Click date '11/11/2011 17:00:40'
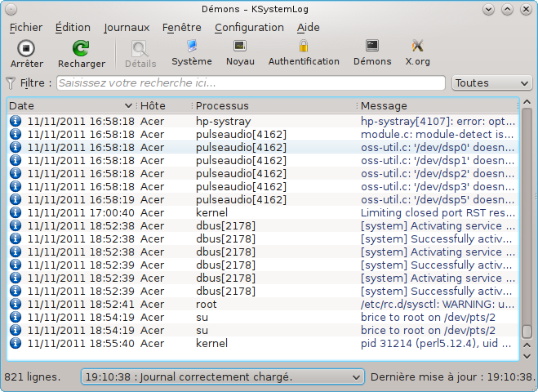This screenshot has width=538, height=392. [x=81, y=212]
